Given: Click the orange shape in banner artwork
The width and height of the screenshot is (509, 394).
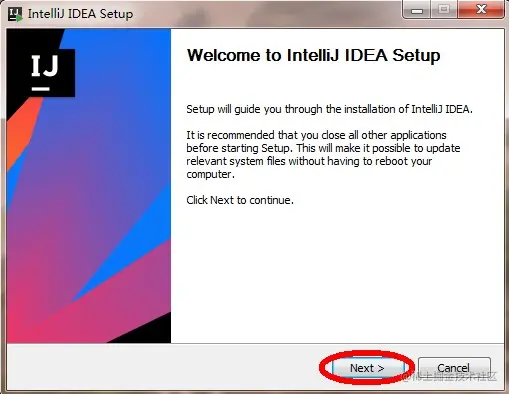Looking at the screenshot, I should [x=22, y=132].
